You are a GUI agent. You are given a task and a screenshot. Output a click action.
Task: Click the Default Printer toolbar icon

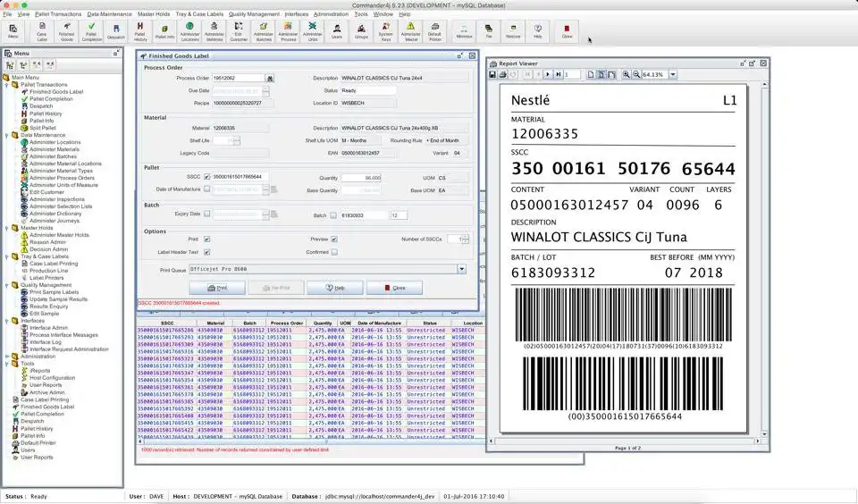click(435, 32)
